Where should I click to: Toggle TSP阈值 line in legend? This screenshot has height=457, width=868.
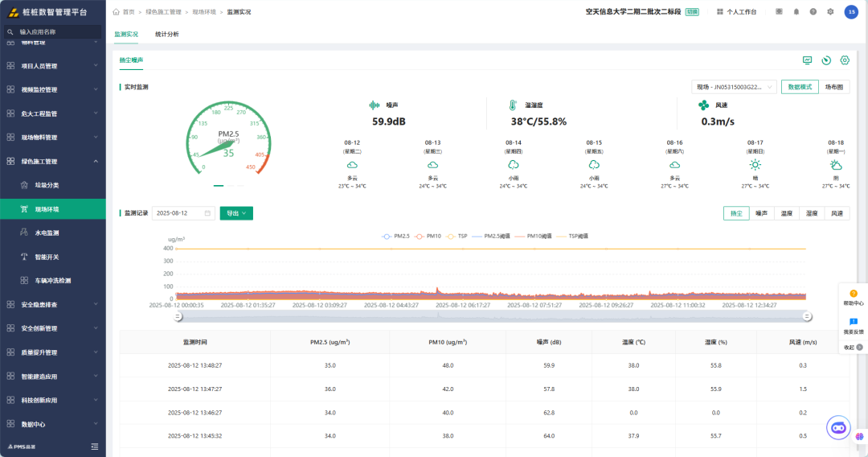(x=572, y=236)
